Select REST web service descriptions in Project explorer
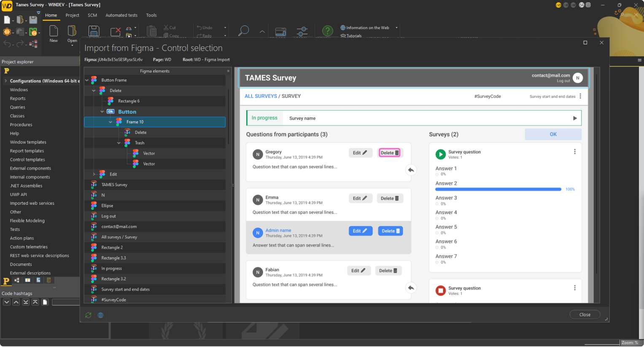The image size is (644, 347). pos(40,256)
